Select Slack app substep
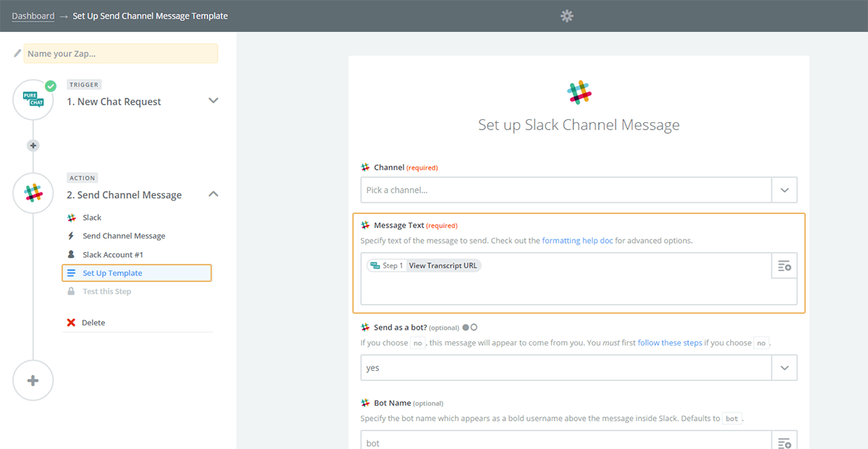Screen dimensions: 868x449 [92, 218]
